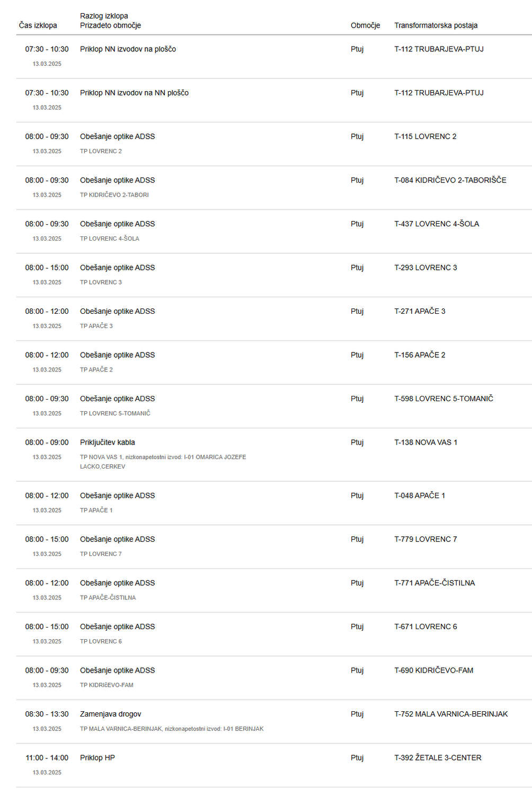Select the 'Priključitev kabla' outage reason
Image resolution: width=532 pixels, height=795 pixels.
click(x=108, y=443)
